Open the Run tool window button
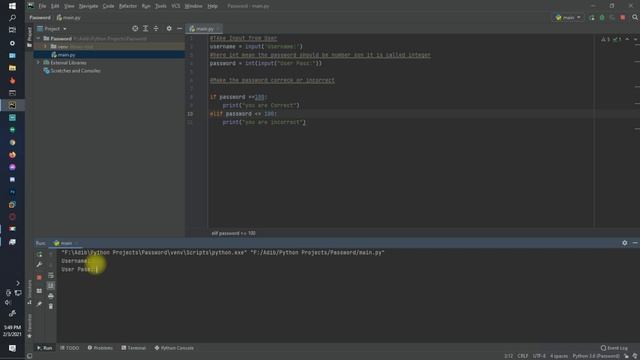Image resolution: width=640 pixels, height=360 pixels. coord(44,348)
